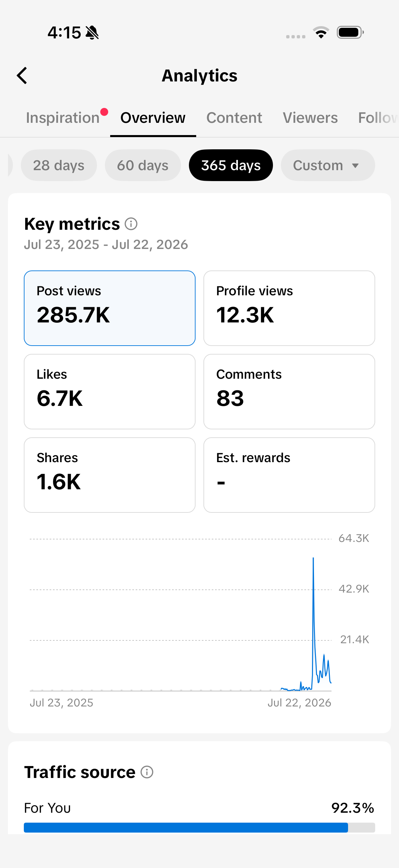Open Key metrics info icon
Image resolution: width=399 pixels, height=868 pixels.
pyautogui.click(x=131, y=224)
